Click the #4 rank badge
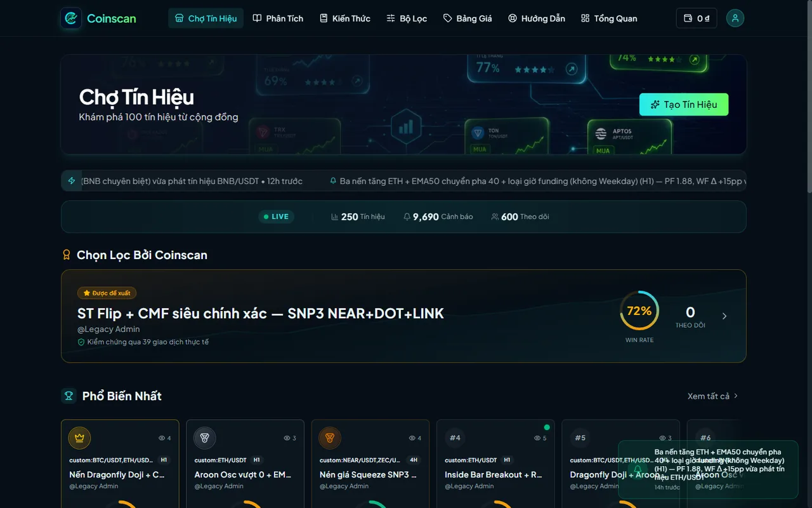 click(x=455, y=438)
